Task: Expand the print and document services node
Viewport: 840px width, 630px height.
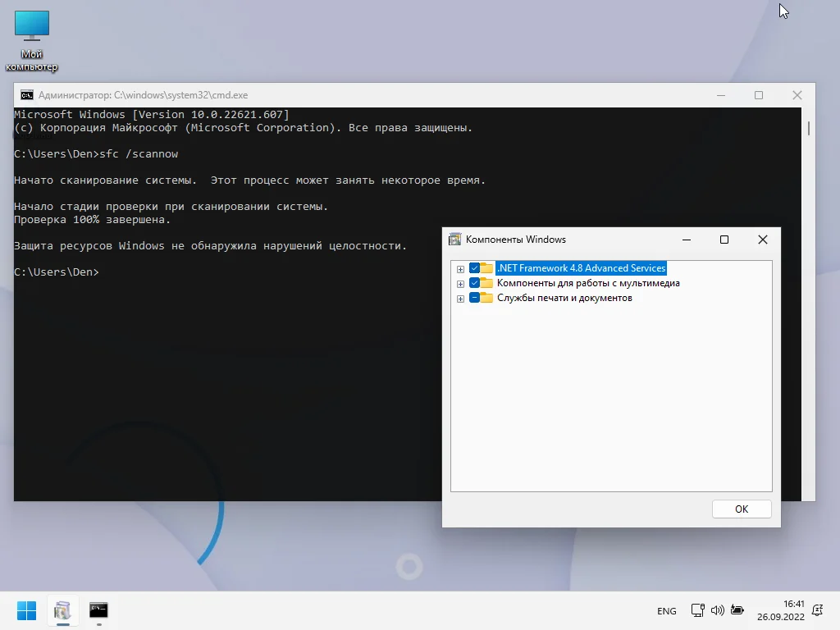Action: click(x=460, y=299)
